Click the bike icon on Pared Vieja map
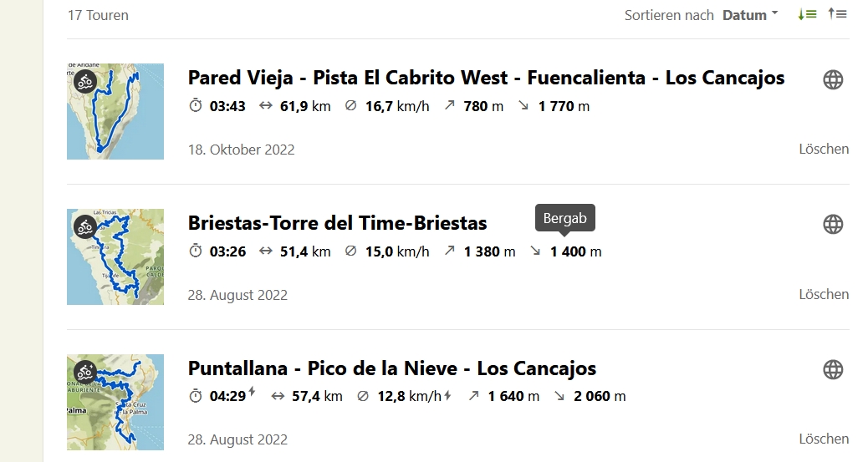868x462 pixels. [x=85, y=82]
